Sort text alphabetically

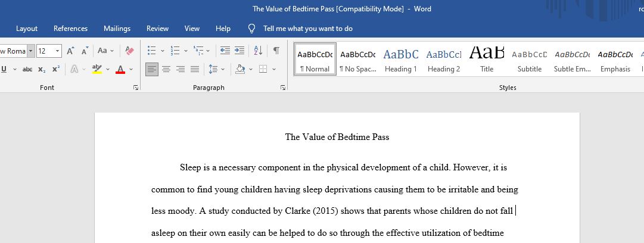[x=259, y=51]
